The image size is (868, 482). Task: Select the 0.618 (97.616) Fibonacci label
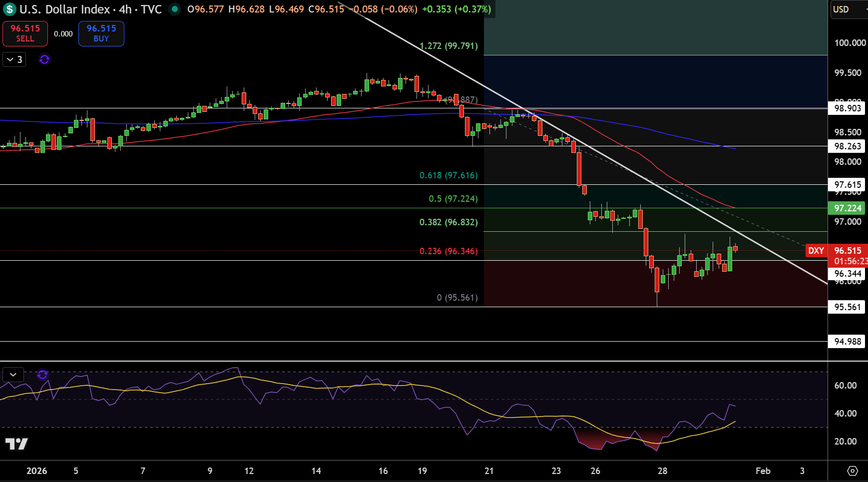448,175
